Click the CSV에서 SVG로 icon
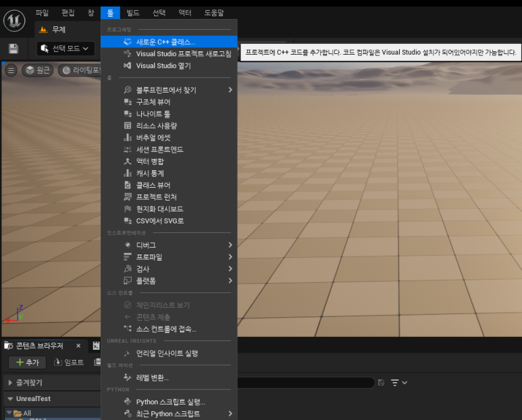This screenshot has width=522, height=420. point(128,221)
